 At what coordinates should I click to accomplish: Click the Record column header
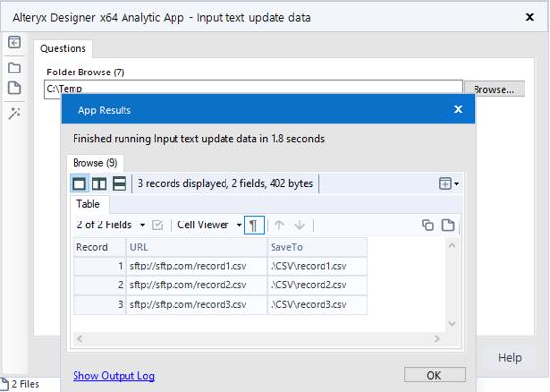[x=100, y=247]
